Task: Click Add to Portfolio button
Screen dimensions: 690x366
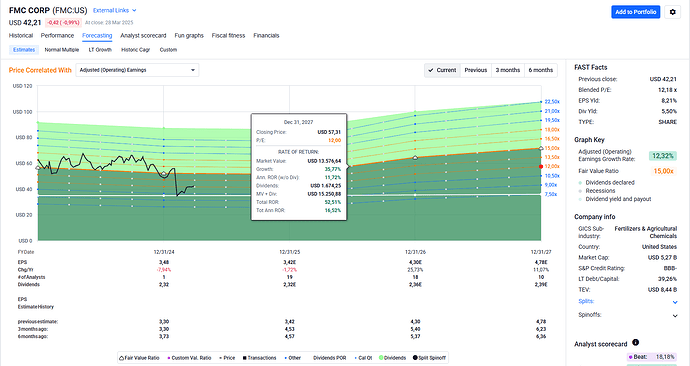Action: (x=635, y=12)
